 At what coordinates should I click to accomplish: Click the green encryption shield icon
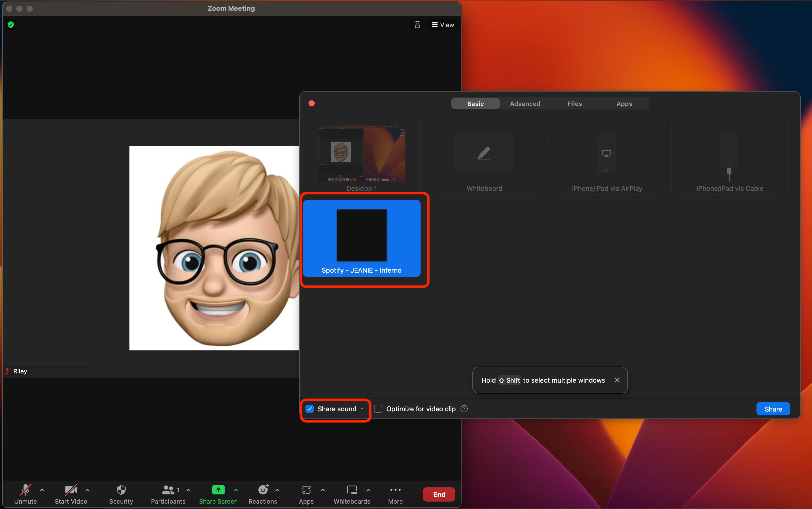tap(11, 25)
